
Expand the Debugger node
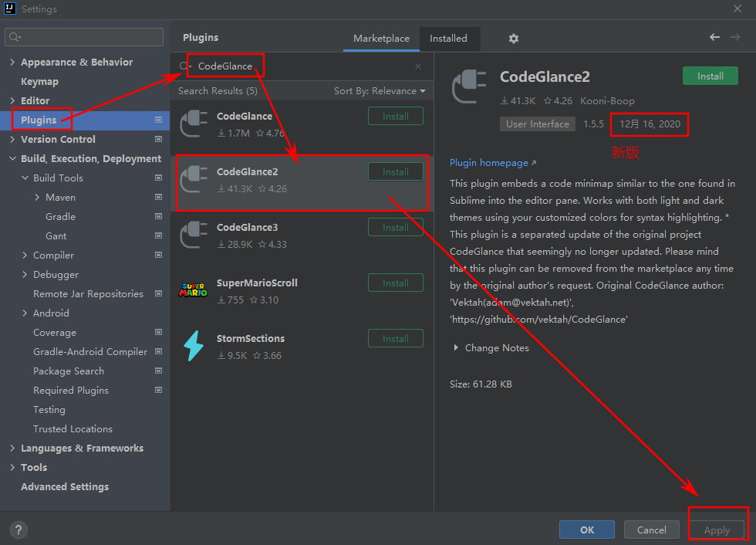[x=25, y=274]
